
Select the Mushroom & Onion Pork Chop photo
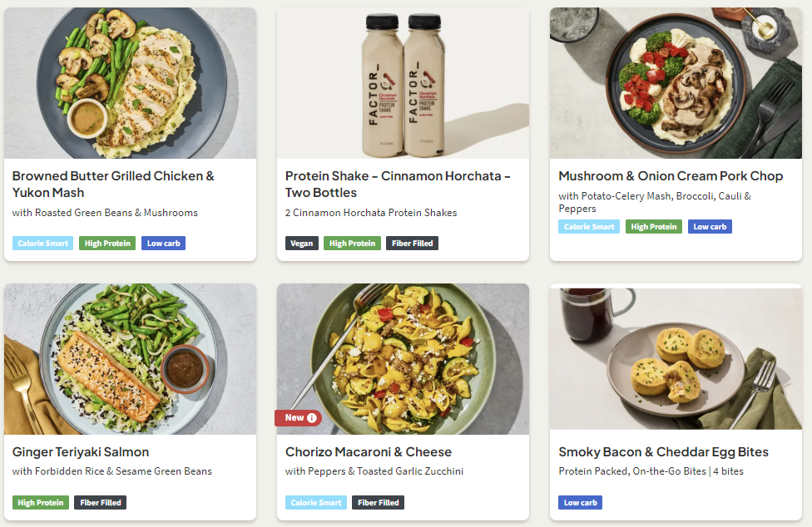[676, 83]
